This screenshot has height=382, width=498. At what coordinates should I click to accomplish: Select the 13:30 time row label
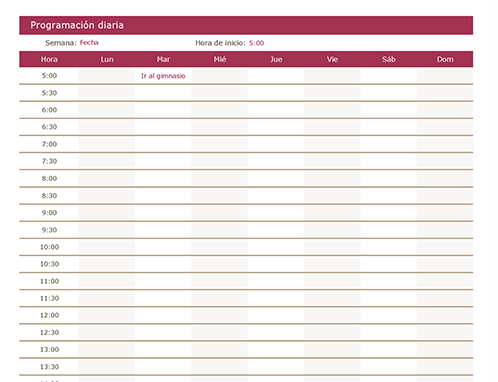coord(49,367)
